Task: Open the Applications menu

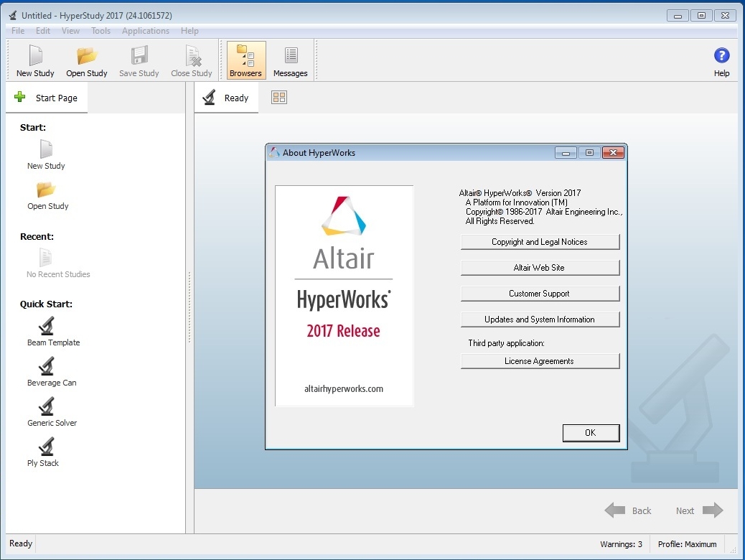Action: [x=146, y=31]
